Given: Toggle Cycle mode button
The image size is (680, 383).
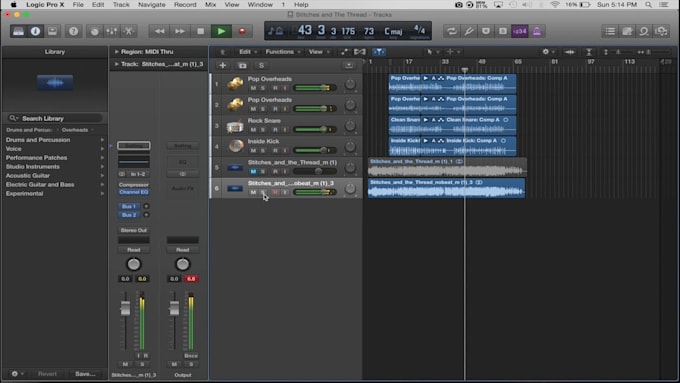Looking at the screenshot, I should click(451, 31).
